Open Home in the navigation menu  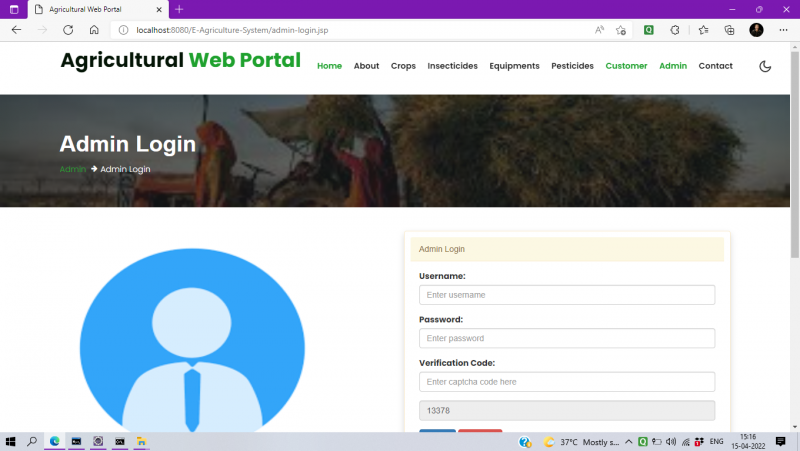(x=330, y=66)
